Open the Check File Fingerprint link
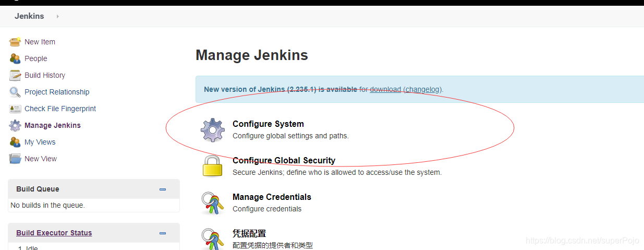 point(60,109)
